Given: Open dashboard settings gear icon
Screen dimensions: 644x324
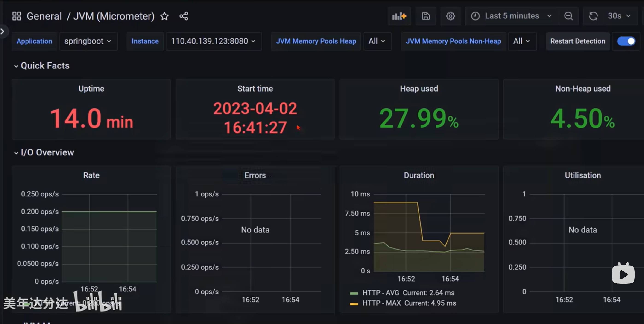Looking at the screenshot, I should (451, 16).
